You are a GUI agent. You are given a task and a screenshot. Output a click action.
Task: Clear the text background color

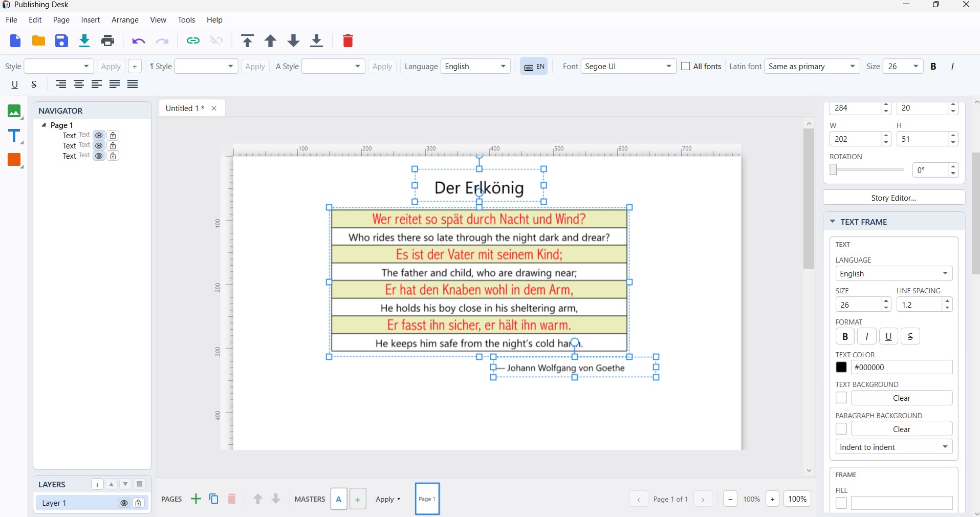click(902, 398)
